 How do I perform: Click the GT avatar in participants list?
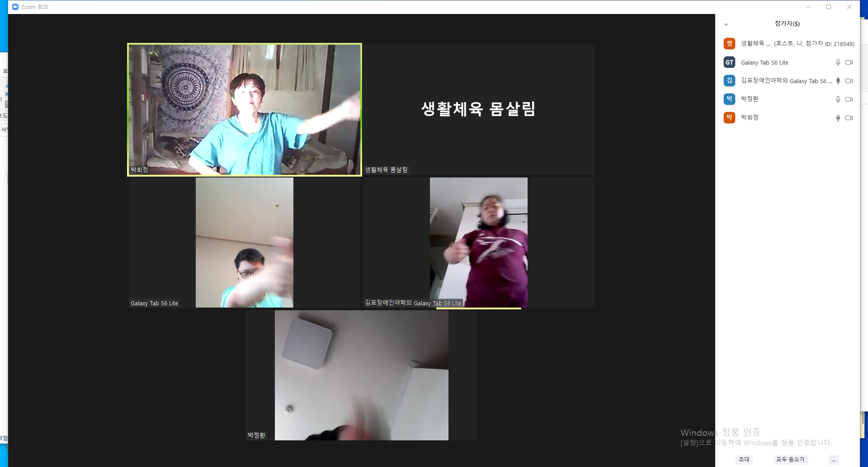[729, 62]
